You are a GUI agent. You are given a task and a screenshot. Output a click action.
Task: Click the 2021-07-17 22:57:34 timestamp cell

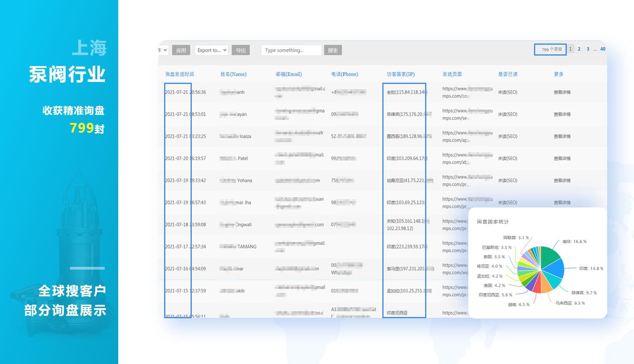pyautogui.click(x=186, y=247)
